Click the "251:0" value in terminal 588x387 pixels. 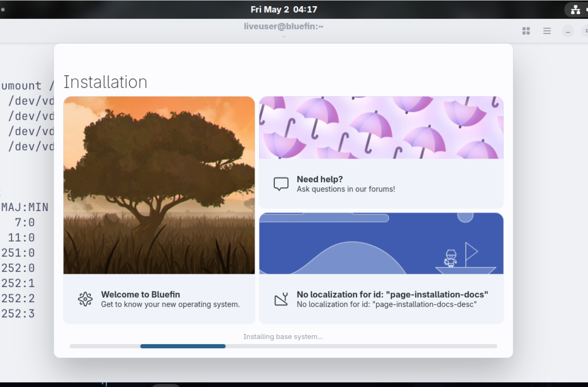click(18, 253)
